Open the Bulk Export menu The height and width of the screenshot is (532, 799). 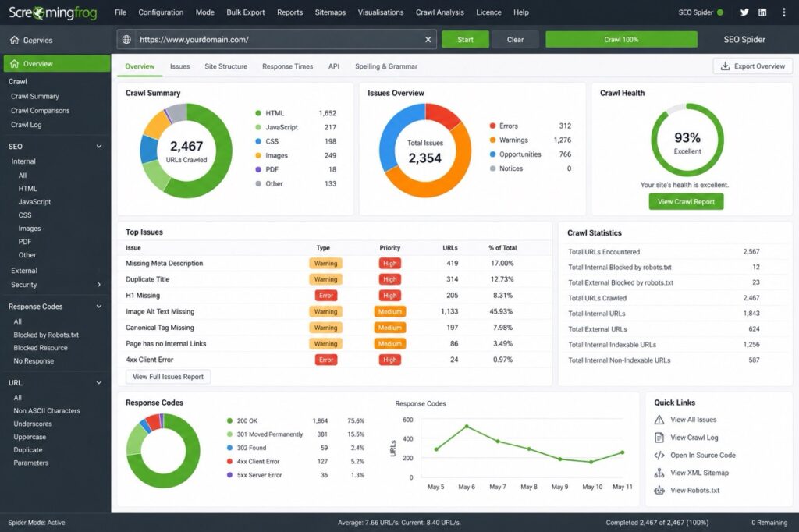point(246,12)
